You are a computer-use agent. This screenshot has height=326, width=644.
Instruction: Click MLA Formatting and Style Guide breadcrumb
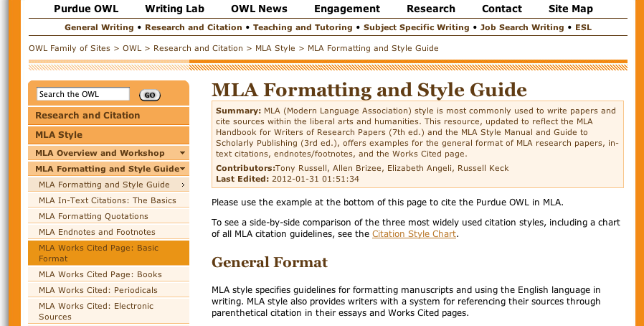[373, 49]
